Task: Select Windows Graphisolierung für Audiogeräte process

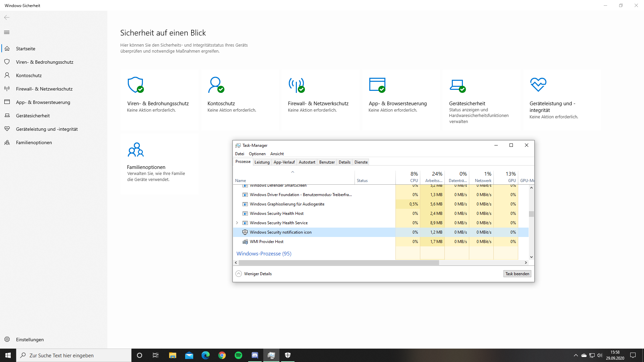Action: pyautogui.click(x=381, y=204)
